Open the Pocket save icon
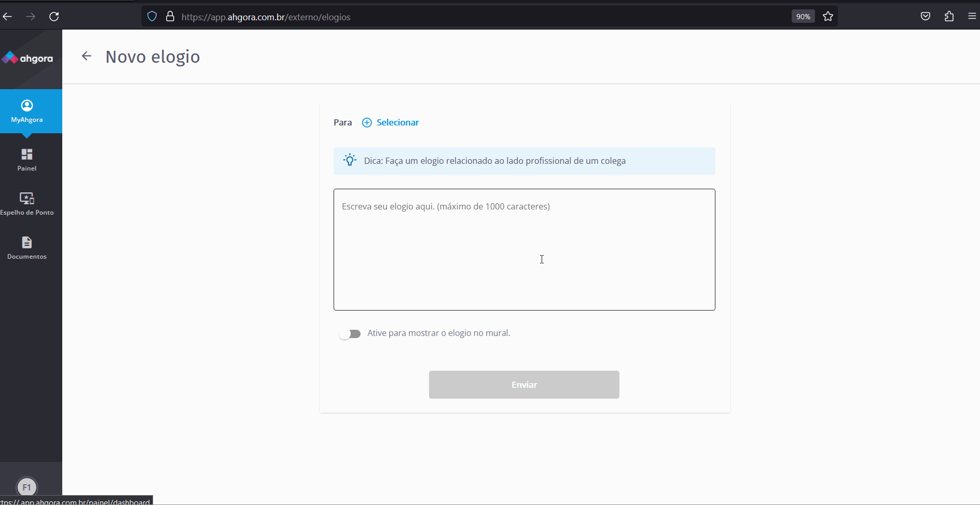 coord(926,17)
